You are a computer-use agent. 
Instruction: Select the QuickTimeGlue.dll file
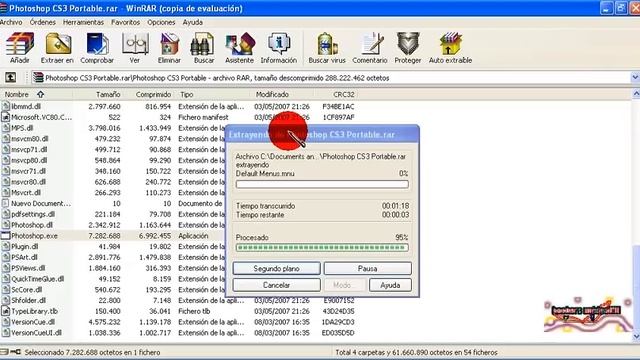click(x=38, y=279)
